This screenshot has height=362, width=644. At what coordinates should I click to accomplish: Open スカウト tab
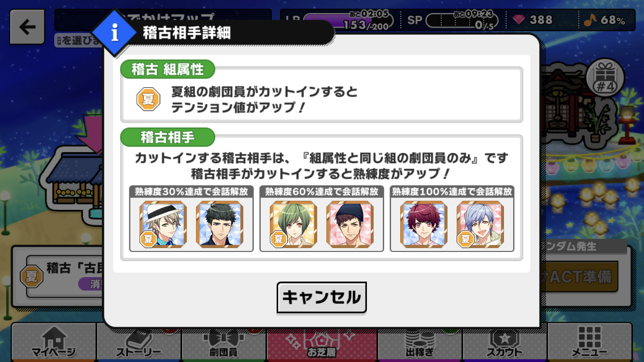pyautogui.click(x=505, y=342)
